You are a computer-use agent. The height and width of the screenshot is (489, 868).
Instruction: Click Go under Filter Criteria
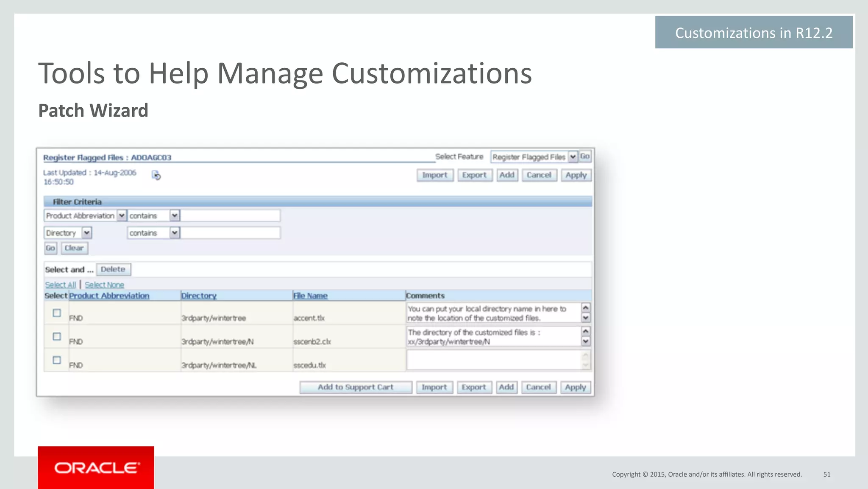(50, 248)
